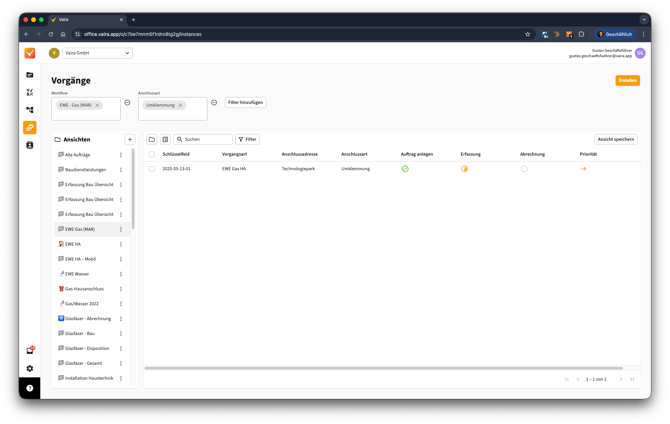The width and height of the screenshot is (670, 424).
Task: Select the Gas-Hausanschluss view
Action: click(x=84, y=289)
